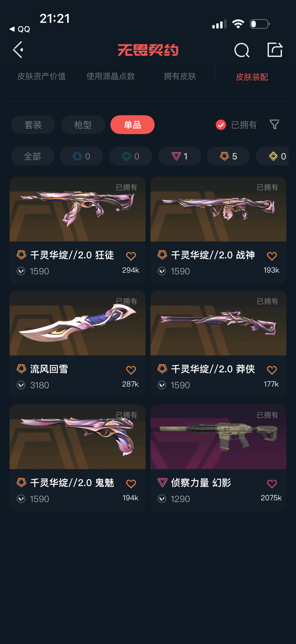Select the 全部 all-tiers filter chip
This screenshot has width=296, height=644.
click(33, 156)
